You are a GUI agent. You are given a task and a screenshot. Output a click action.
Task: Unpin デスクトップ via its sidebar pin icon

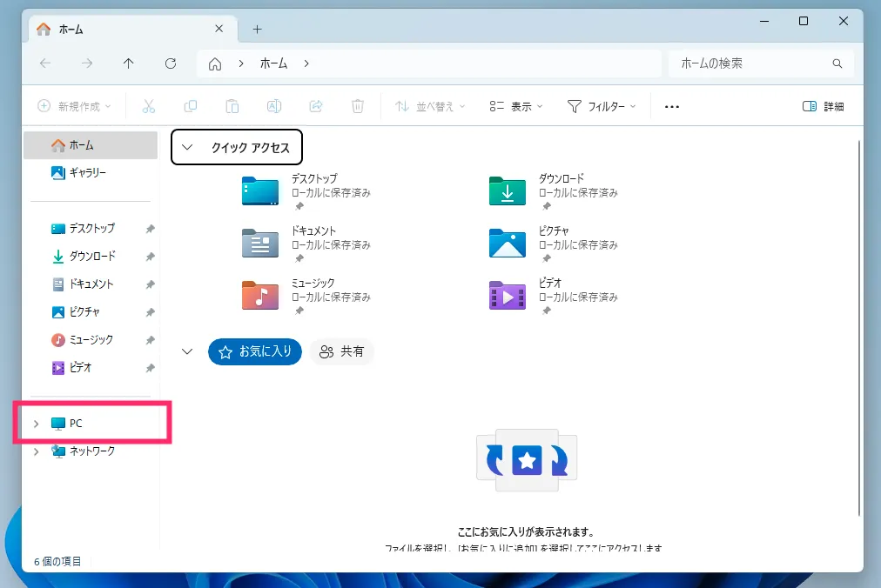tap(150, 229)
